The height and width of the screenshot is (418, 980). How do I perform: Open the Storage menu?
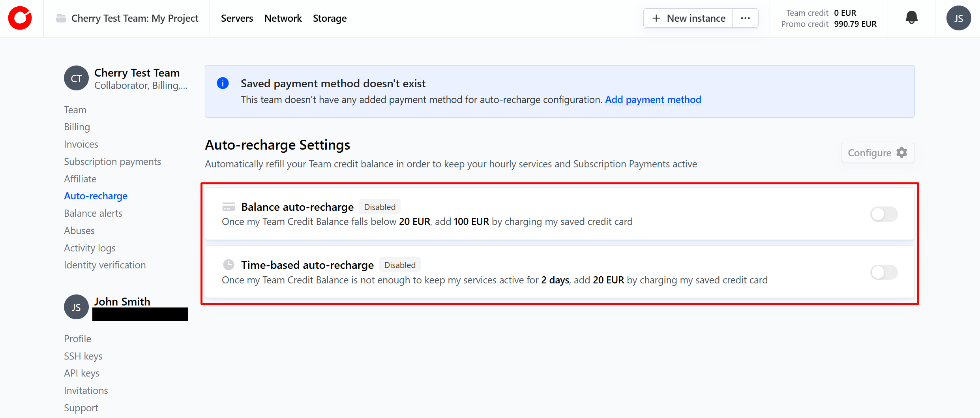tap(330, 18)
